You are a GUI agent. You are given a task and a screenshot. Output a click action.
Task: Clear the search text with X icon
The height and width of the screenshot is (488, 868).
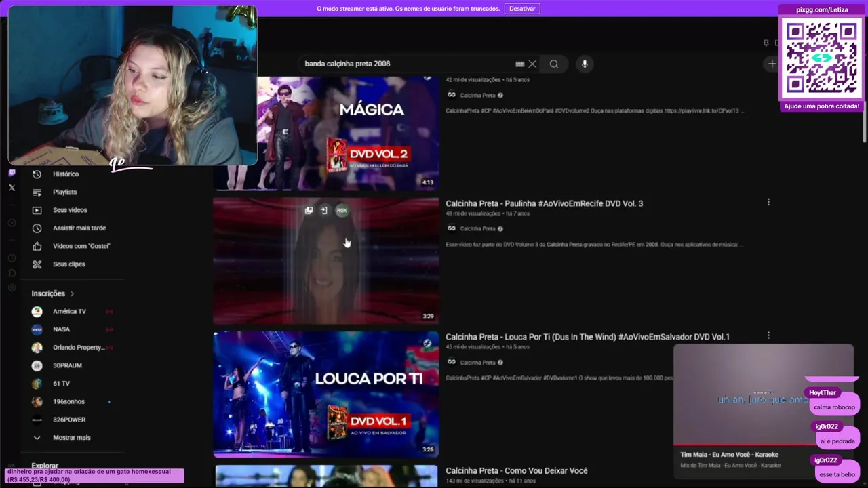click(x=532, y=64)
